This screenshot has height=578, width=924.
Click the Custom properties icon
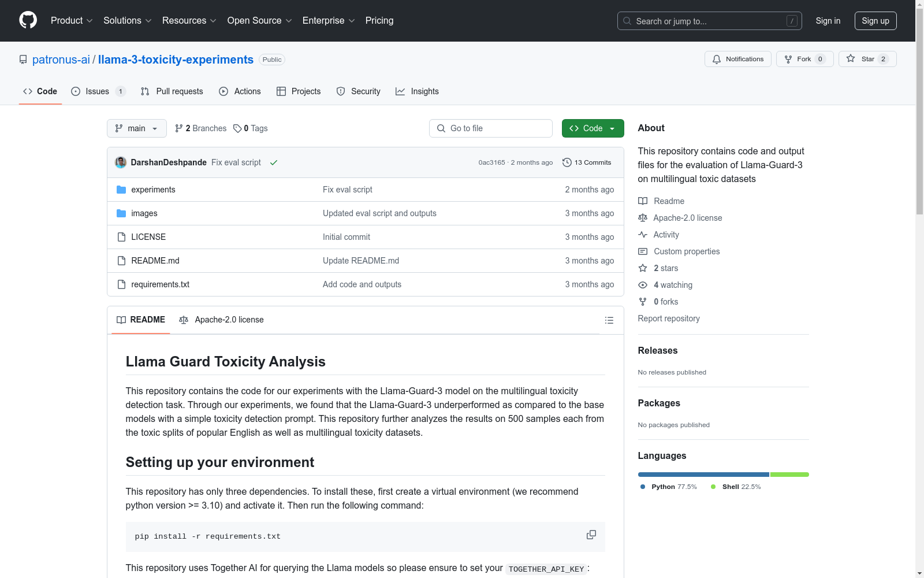pos(643,251)
